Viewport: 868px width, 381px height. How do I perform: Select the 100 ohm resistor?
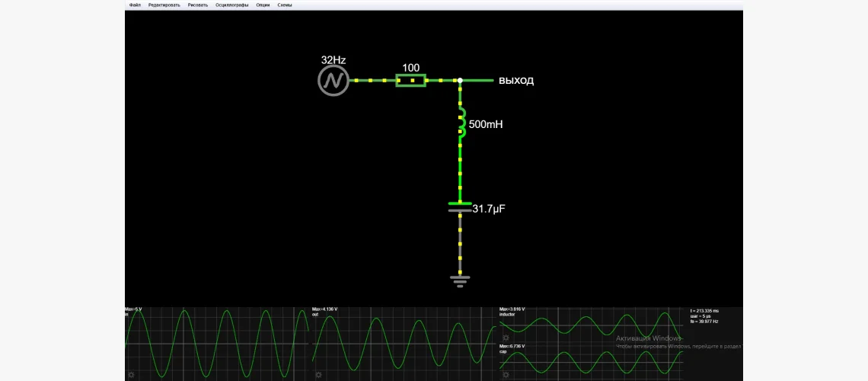coord(411,80)
